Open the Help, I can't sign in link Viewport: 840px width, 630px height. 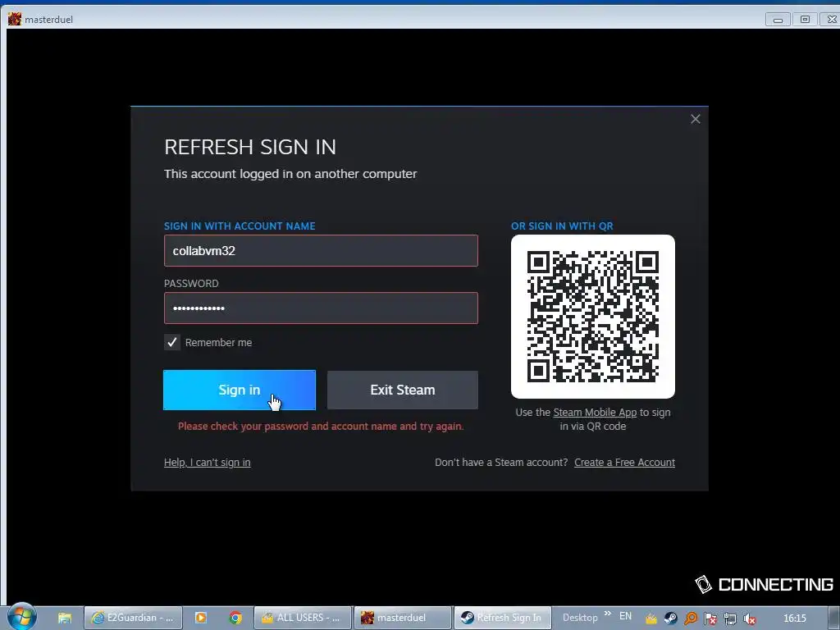pyautogui.click(x=208, y=463)
